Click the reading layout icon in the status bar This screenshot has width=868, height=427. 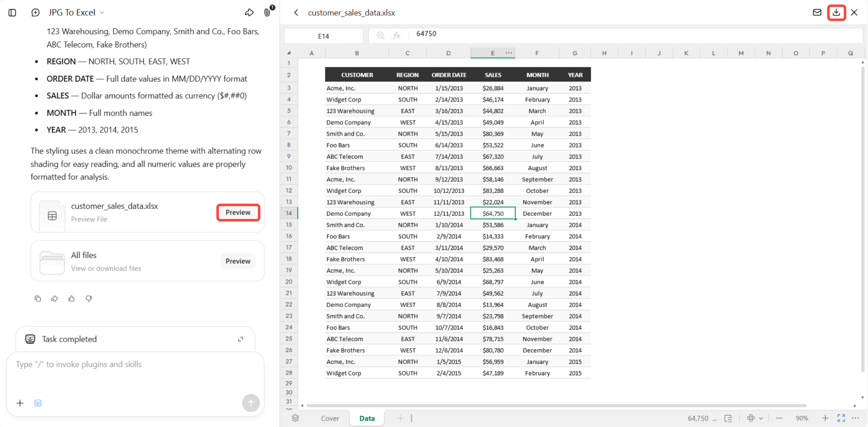coord(728,418)
